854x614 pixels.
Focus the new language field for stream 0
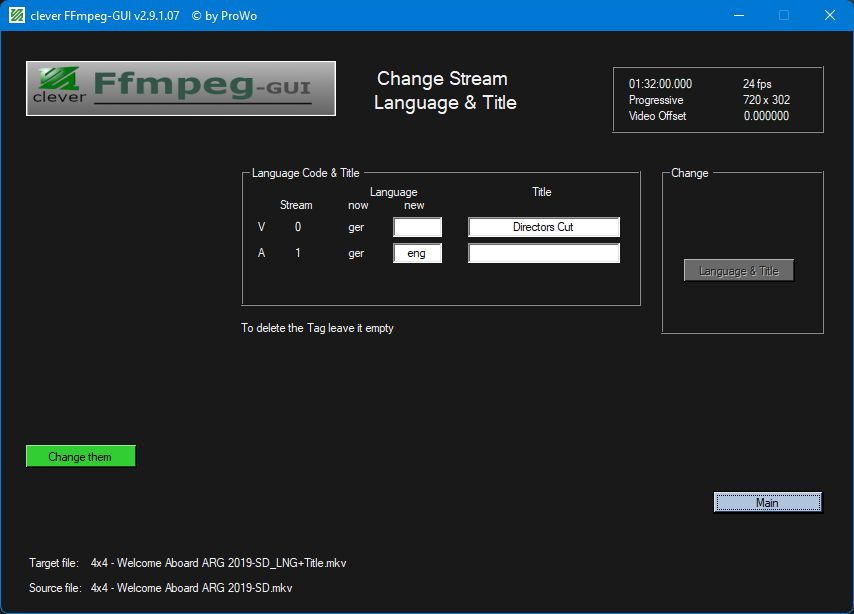click(417, 227)
